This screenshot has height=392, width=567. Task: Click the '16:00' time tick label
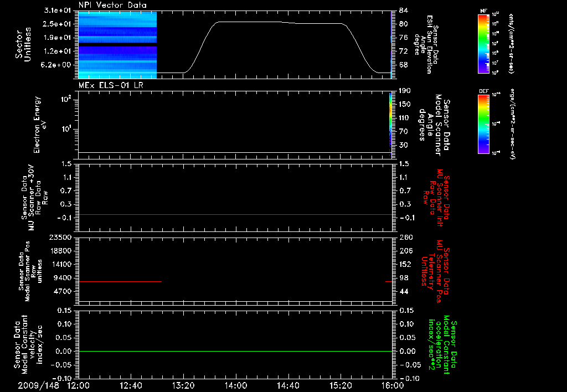[393, 385]
